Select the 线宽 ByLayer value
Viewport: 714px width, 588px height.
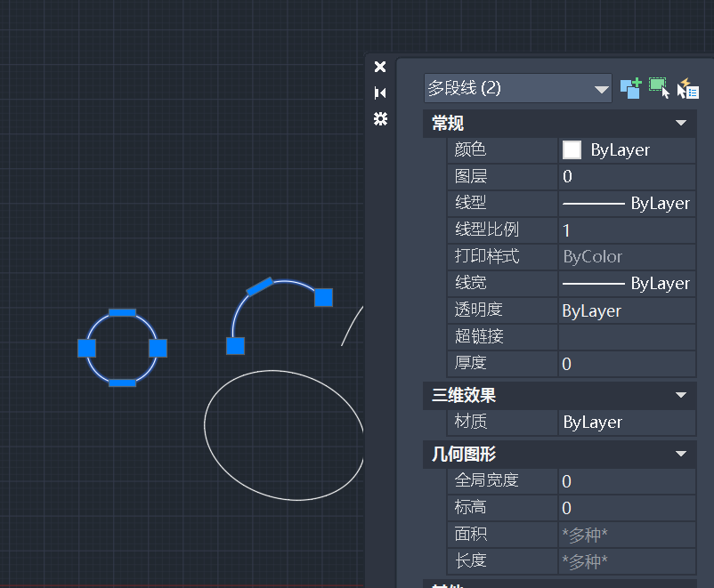pos(627,284)
